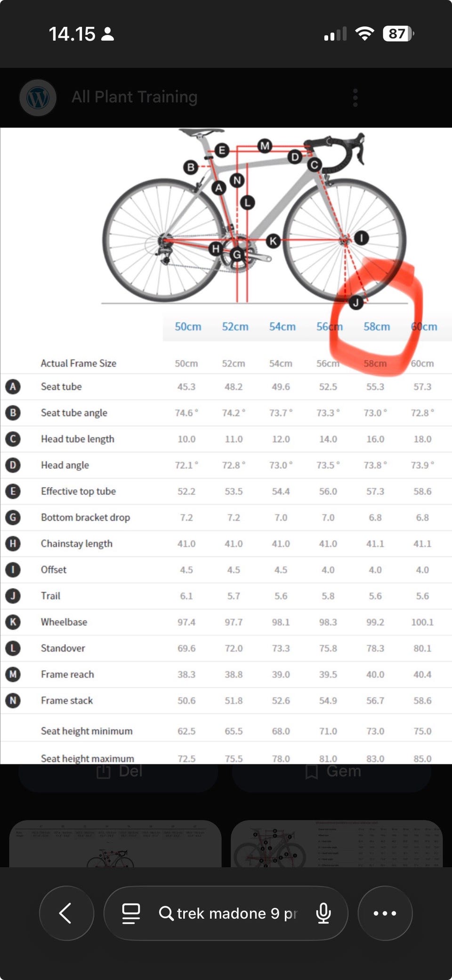Tap the A Seat tube row badge
This screenshot has width=452, height=980.
pos(13,387)
